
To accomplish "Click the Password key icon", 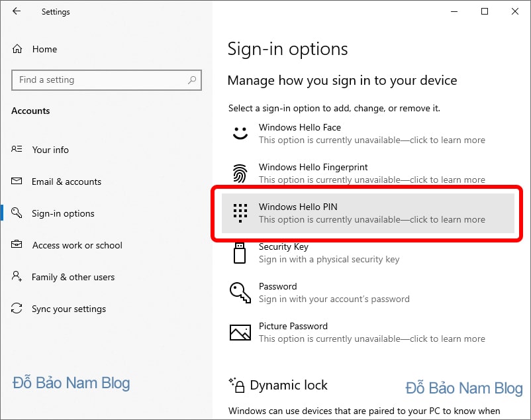I will 240,293.
